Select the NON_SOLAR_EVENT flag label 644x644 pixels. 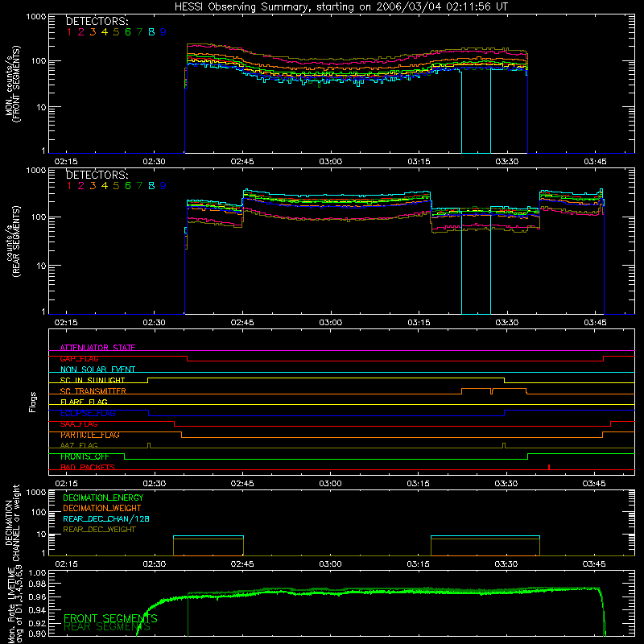tap(97, 369)
